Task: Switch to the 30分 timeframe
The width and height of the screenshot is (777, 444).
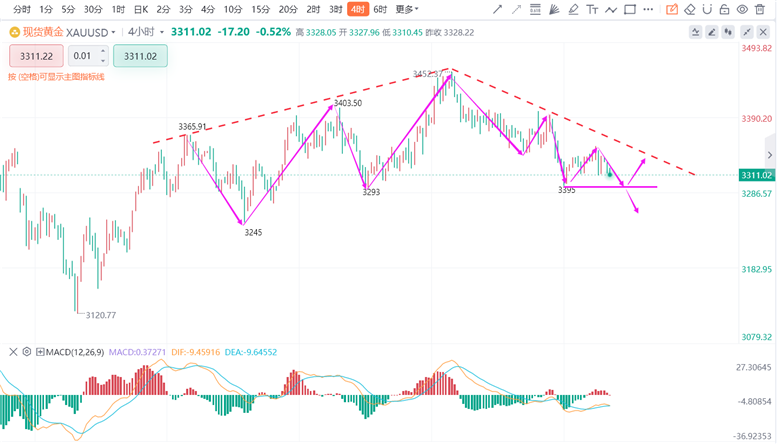Action: [93, 9]
